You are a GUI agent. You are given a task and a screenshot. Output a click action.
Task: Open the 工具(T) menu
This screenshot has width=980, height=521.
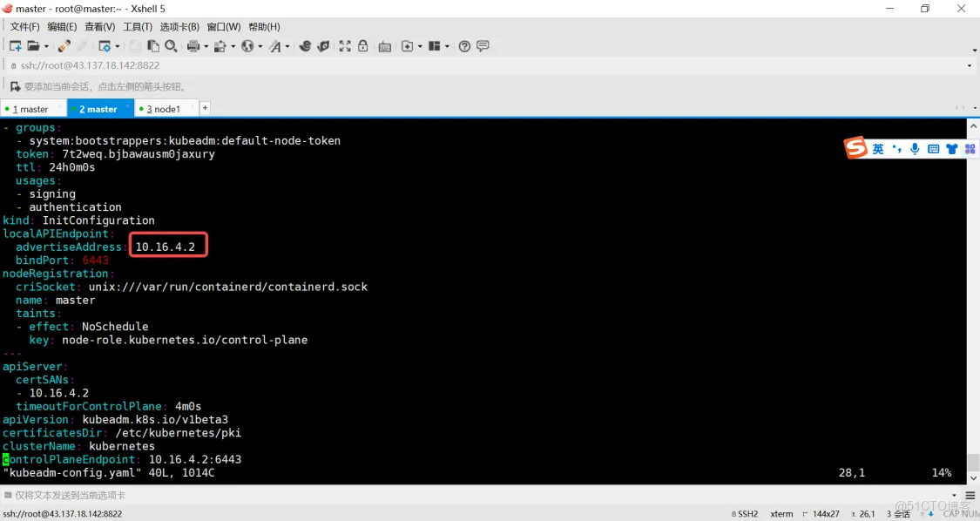coord(138,27)
